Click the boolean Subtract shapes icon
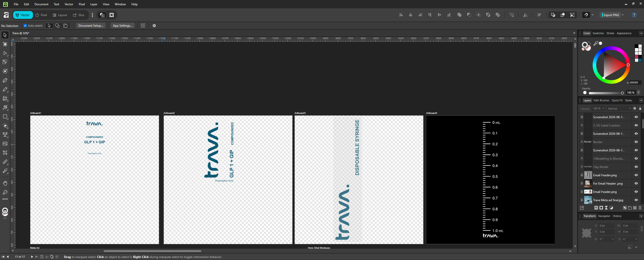The image size is (644, 260). [x=469, y=15]
